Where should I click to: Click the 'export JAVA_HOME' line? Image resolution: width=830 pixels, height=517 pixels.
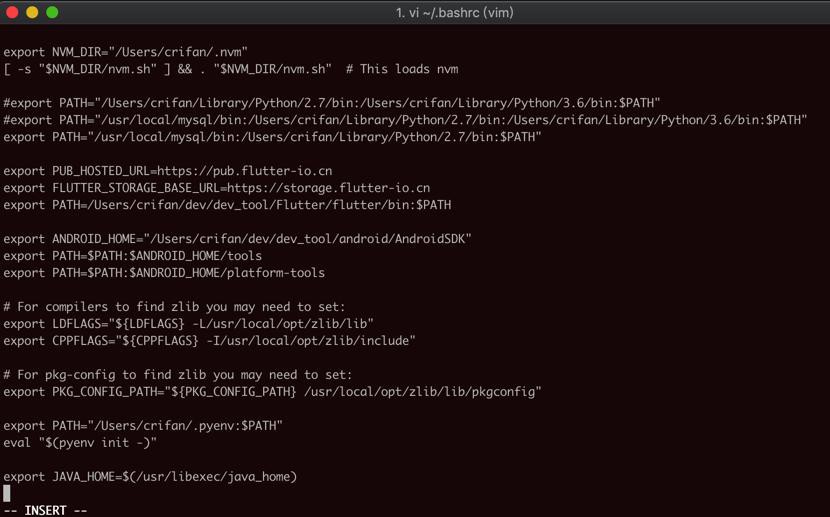click(x=150, y=476)
